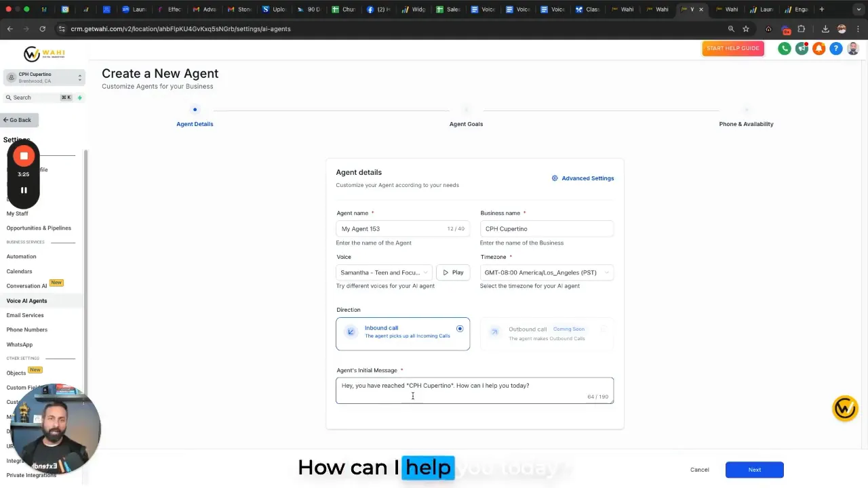
Task: Open Advanced Settings link
Action: click(x=587, y=178)
